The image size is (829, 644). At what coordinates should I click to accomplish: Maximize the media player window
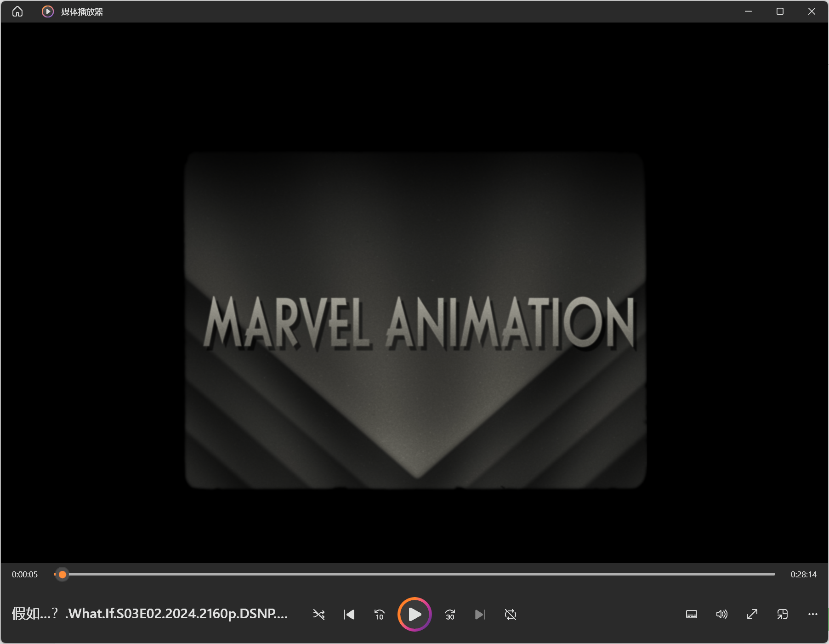pyautogui.click(x=780, y=11)
